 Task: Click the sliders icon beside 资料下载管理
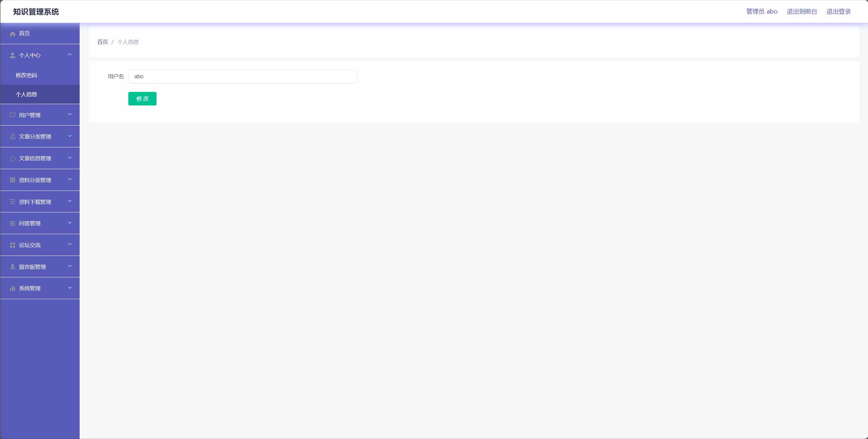click(13, 202)
